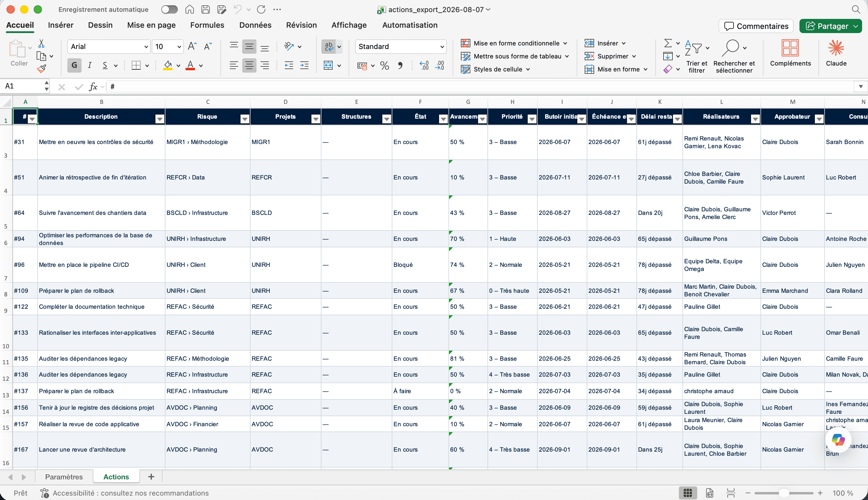Expand the formula bar
The height and width of the screenshot is (500, 868).
[x=860, y=86]
